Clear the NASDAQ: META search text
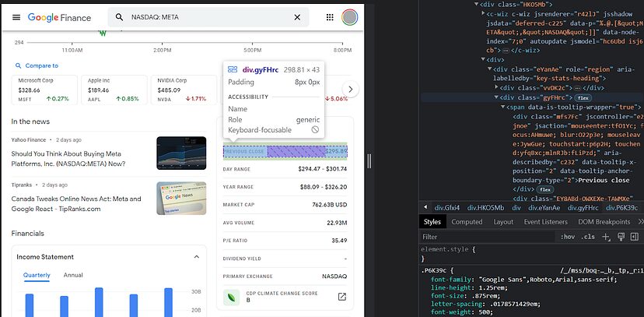Screen dimensions: 644x317 point(297,17)
